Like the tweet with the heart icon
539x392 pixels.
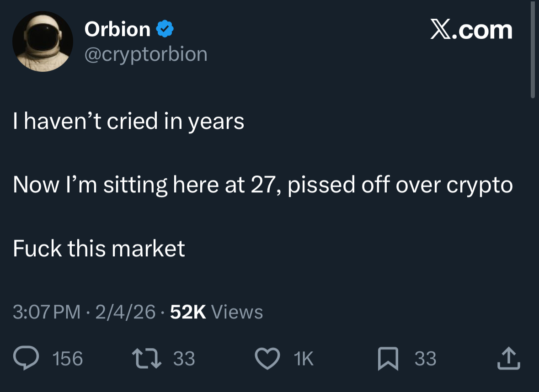[267, 359]
